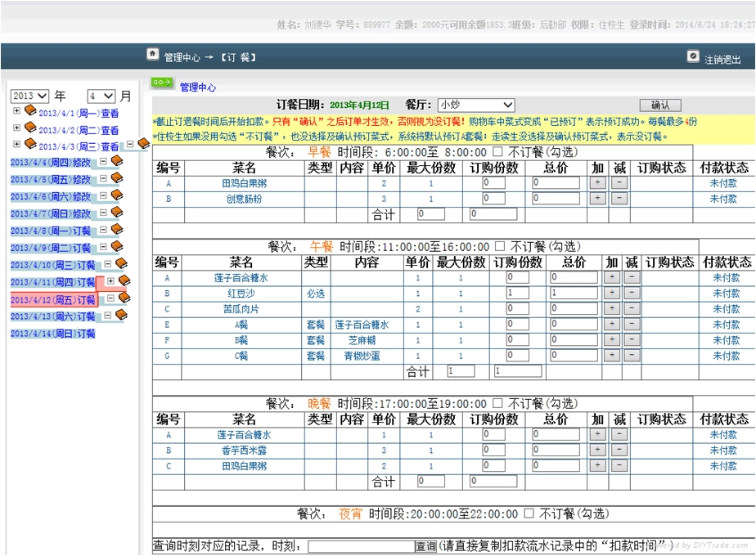756x556 pixels.
Task: Click the home icon beside 管理中心
Action: 152,54
